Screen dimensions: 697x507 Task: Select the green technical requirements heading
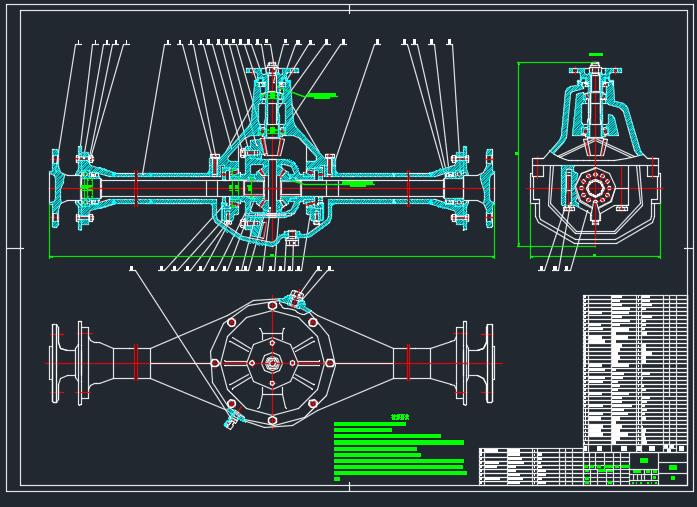[x=400, y=417]
